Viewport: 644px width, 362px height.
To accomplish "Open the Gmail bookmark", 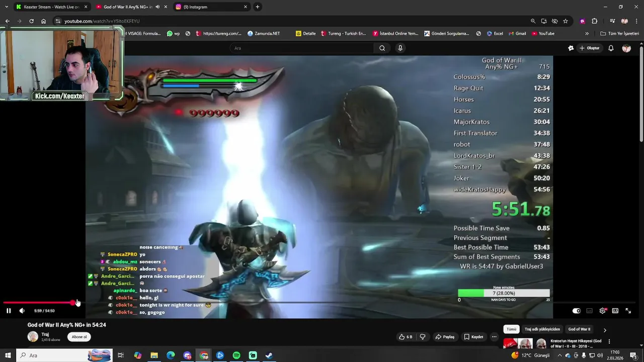I will click(517, 34).
